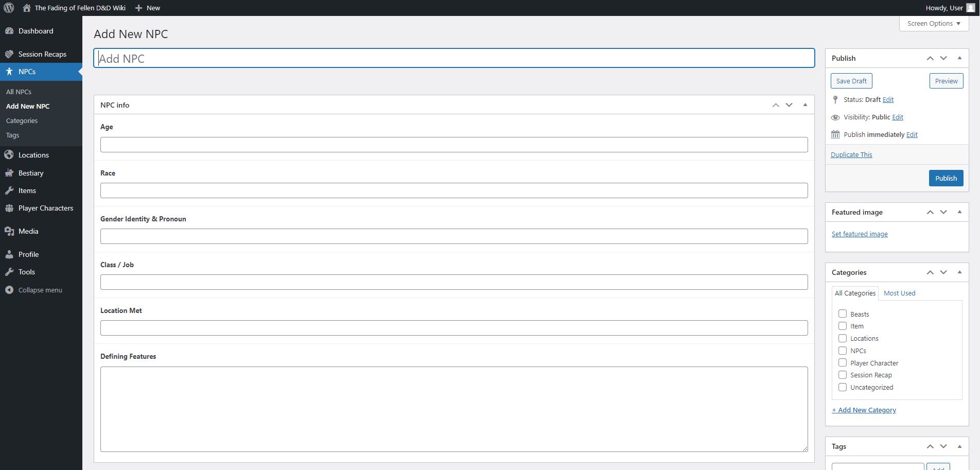Open the site home icon

(x=27, y=8)
